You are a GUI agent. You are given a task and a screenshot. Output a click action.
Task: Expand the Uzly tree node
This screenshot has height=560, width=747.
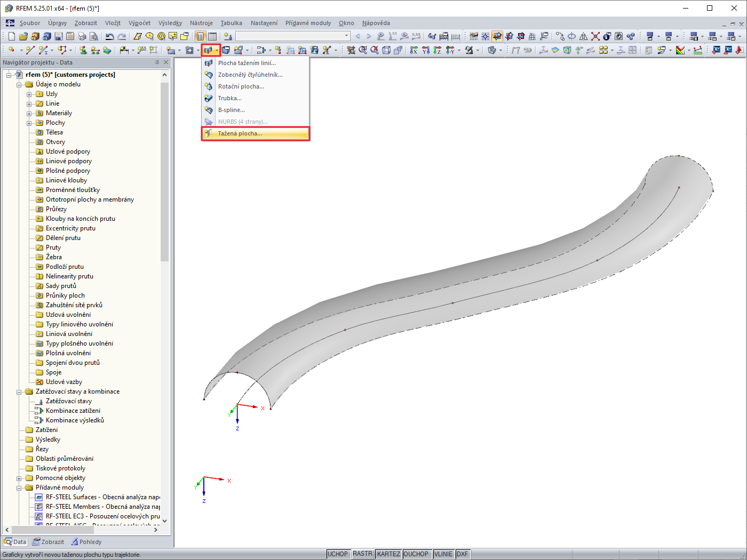pos(29,94)
